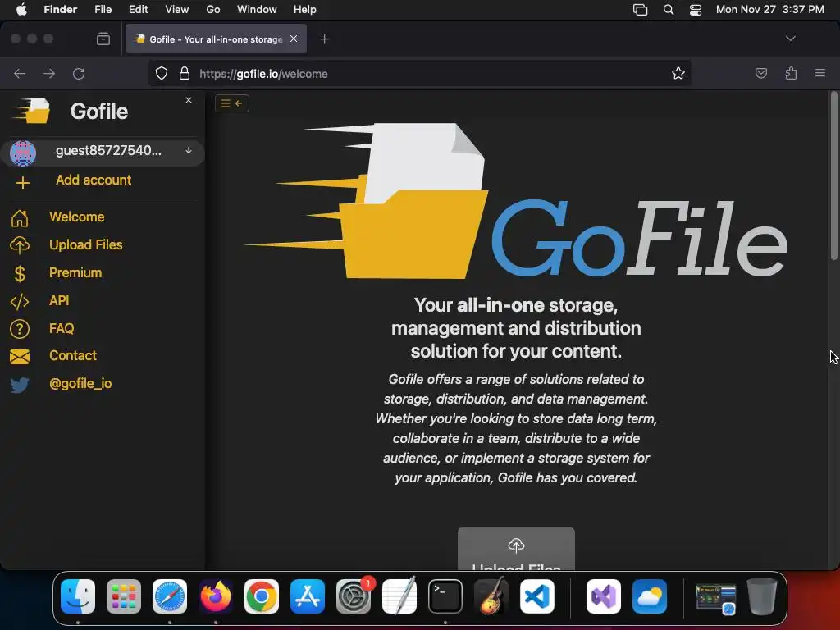This screenshot has height=630, width=840.
Task: Click the recent browsing view icon beside tab
Action: (x=103, y=39)
